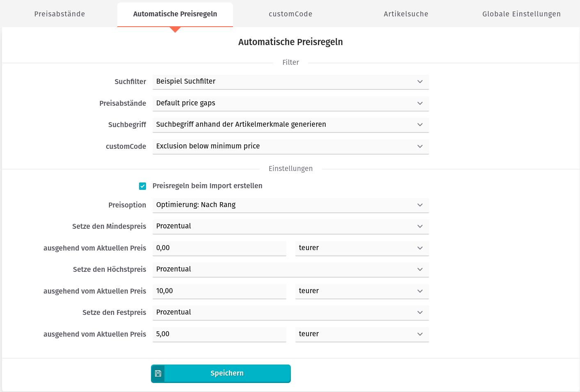Open the Globale Einstellungen tab

(521, 14)
